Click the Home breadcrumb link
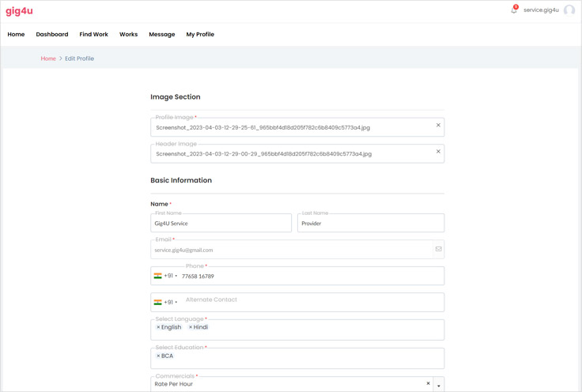Viewport: 582px width, 392px height. pos(48,58)
